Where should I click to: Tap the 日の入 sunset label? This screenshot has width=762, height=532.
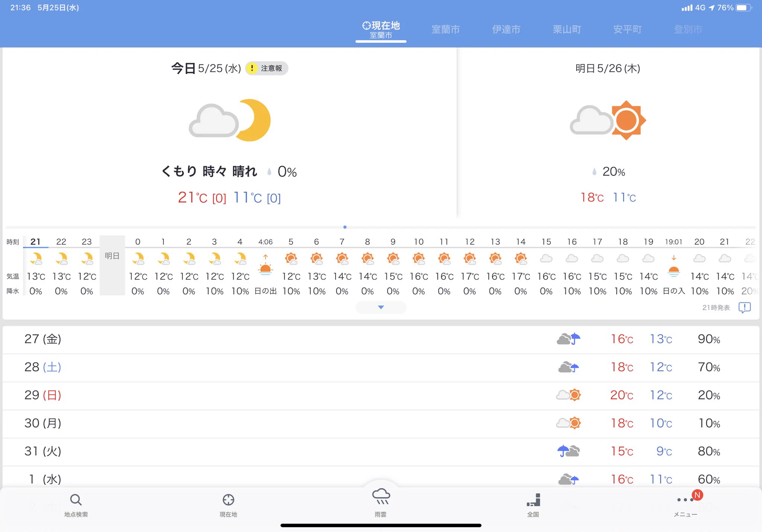point(674,291)
